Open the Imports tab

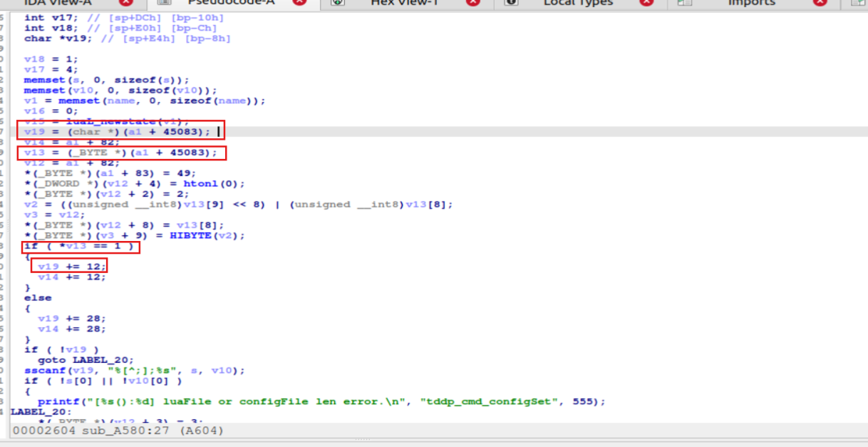click(x=751, y=3)
